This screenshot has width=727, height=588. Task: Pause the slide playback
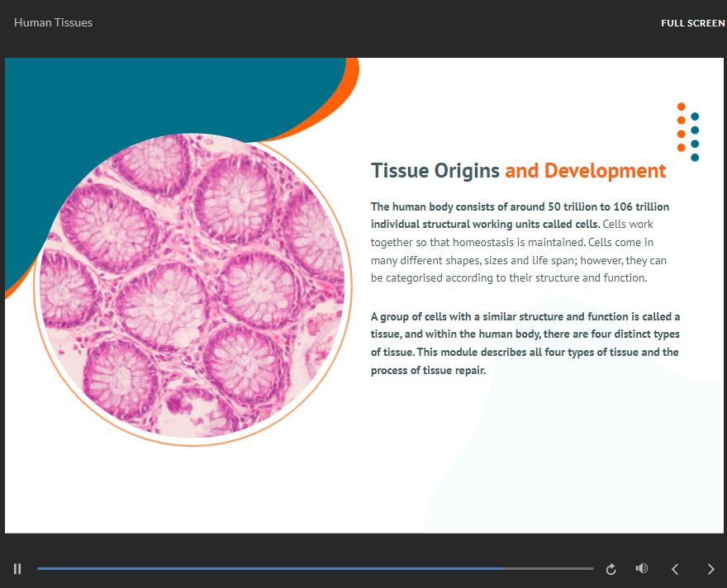click(17, 568)
